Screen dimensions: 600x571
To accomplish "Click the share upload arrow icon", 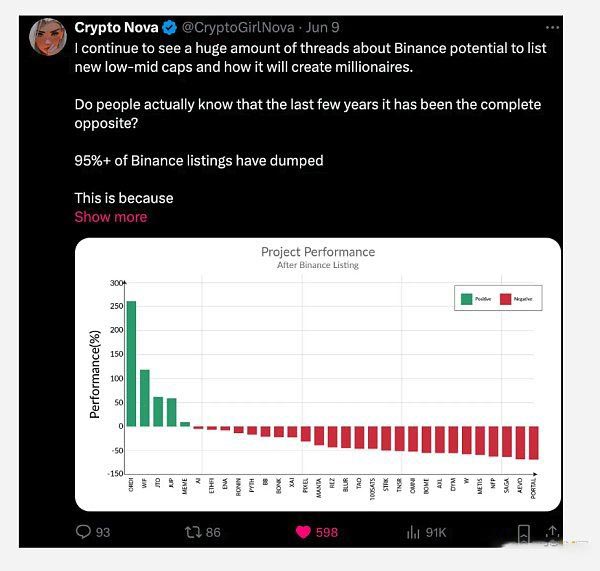I will point(552,533).
